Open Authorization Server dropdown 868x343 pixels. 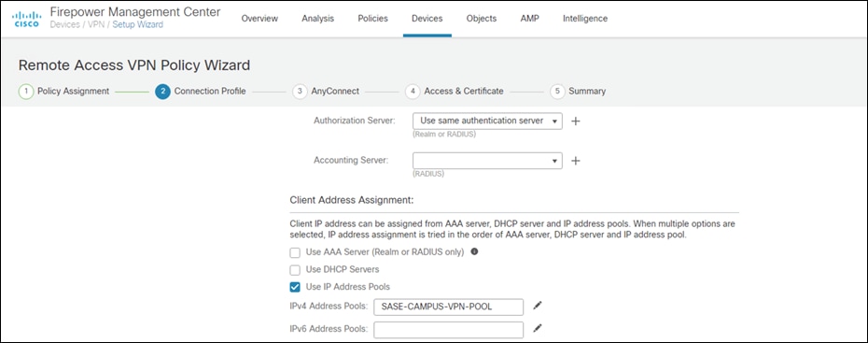(488, 121)
